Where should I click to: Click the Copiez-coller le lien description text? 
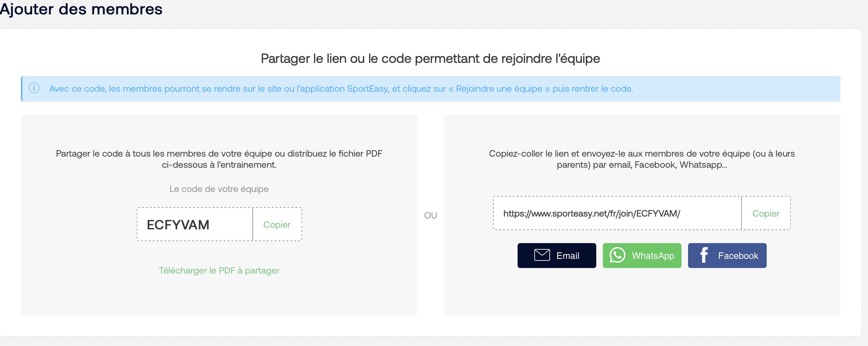641,159
